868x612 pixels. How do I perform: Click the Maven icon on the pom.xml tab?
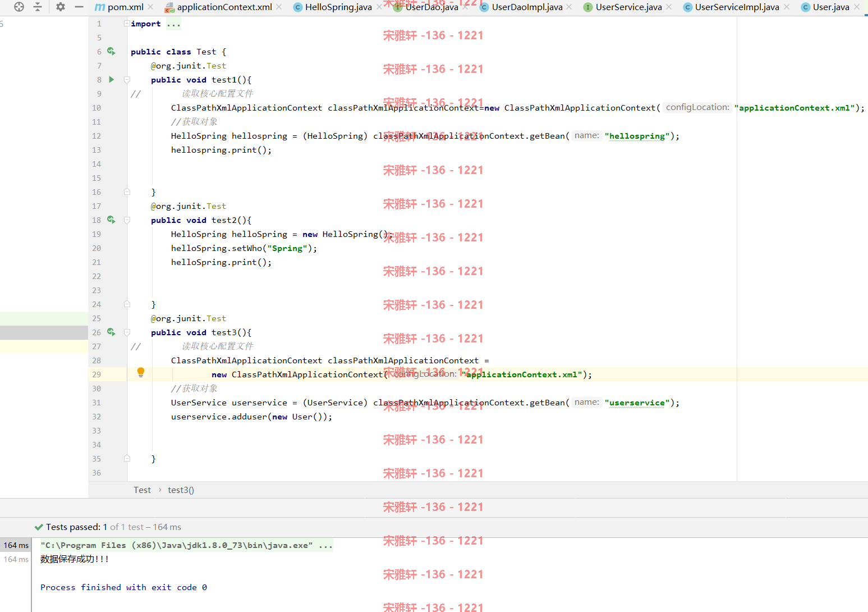point(100,7)
